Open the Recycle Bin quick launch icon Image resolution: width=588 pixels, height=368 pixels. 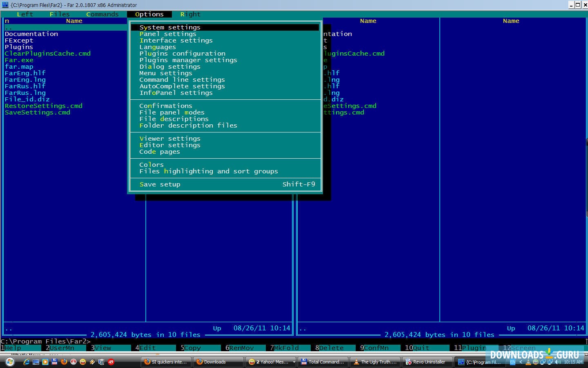pos(101,362)
